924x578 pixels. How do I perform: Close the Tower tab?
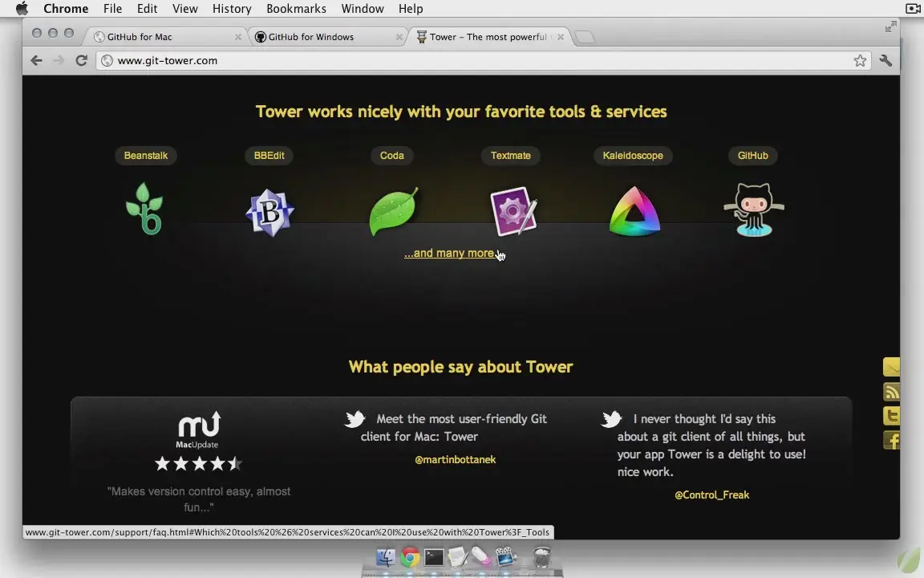561,37
